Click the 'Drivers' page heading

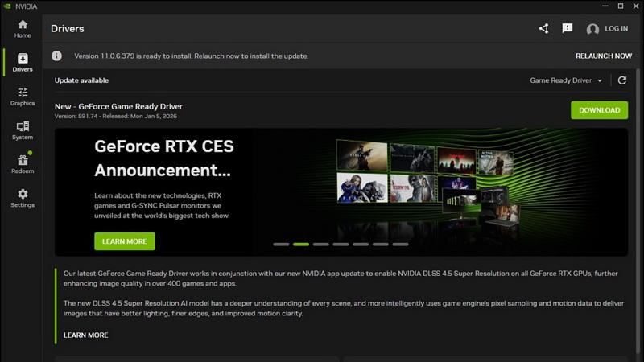(x=68, y=28)
